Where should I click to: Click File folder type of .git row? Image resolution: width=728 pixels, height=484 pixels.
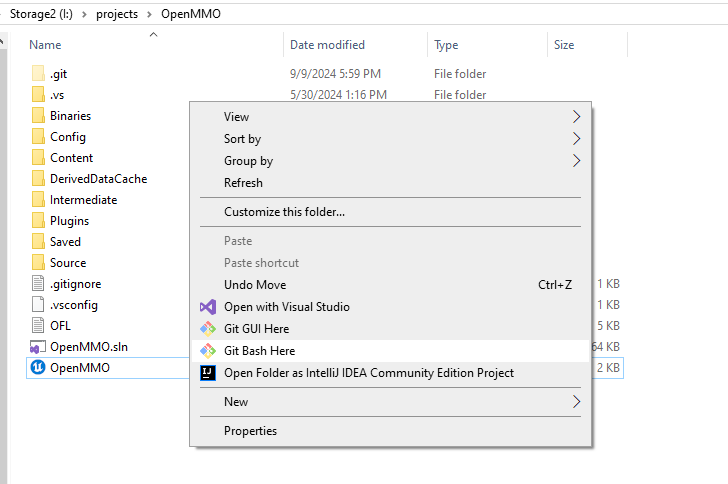(460, 73)
